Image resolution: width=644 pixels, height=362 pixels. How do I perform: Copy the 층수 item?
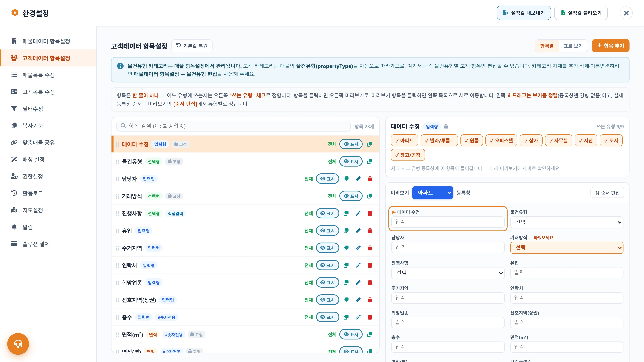(x=346, y=317)
